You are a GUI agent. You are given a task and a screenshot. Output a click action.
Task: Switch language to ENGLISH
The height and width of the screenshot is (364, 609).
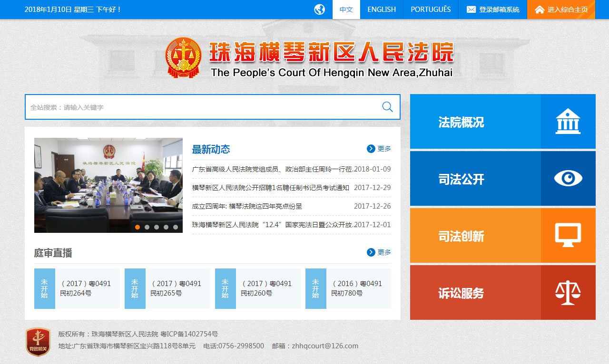coord(382,10)
